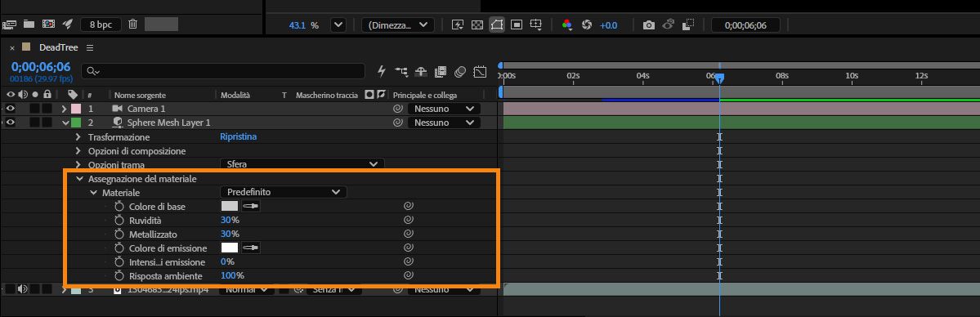The height and width of the screenshot is (317, 980).
Task: Open the composition mini-flowchart icon
Action: (x=401, y=72)
